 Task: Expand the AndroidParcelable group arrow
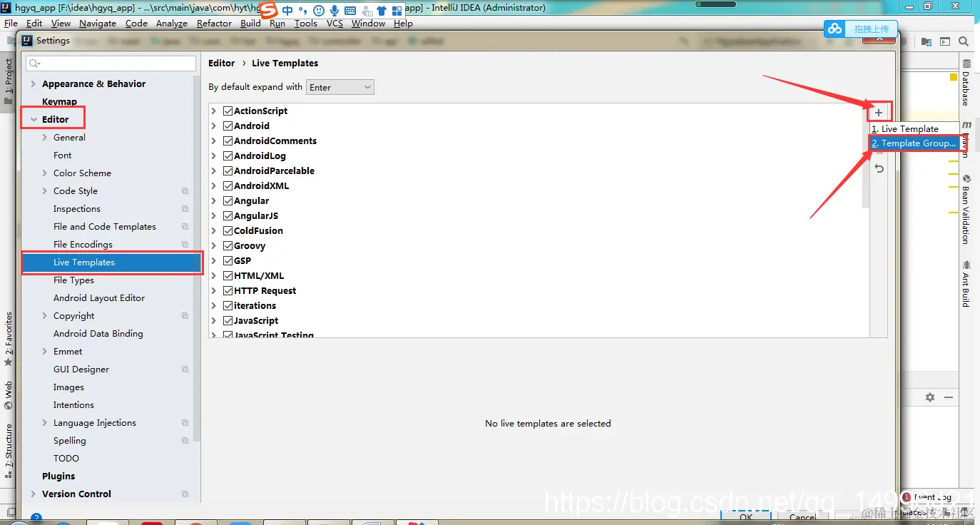214,170
